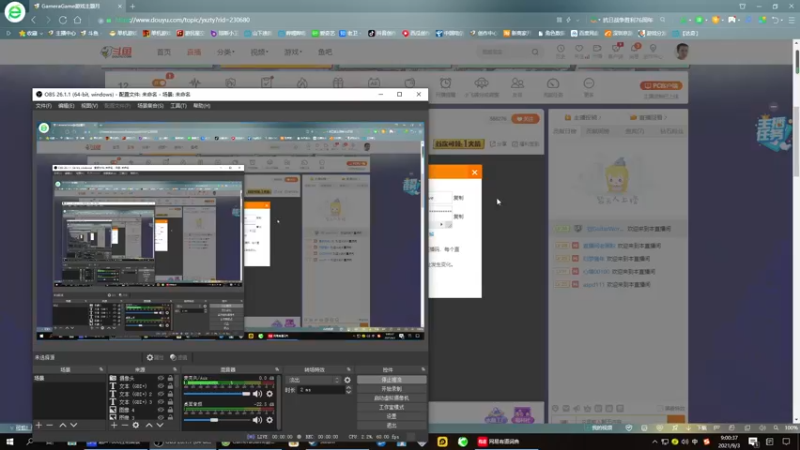Toggle visibility of the 文本 (GDI+) 3 source

(161, 402)
